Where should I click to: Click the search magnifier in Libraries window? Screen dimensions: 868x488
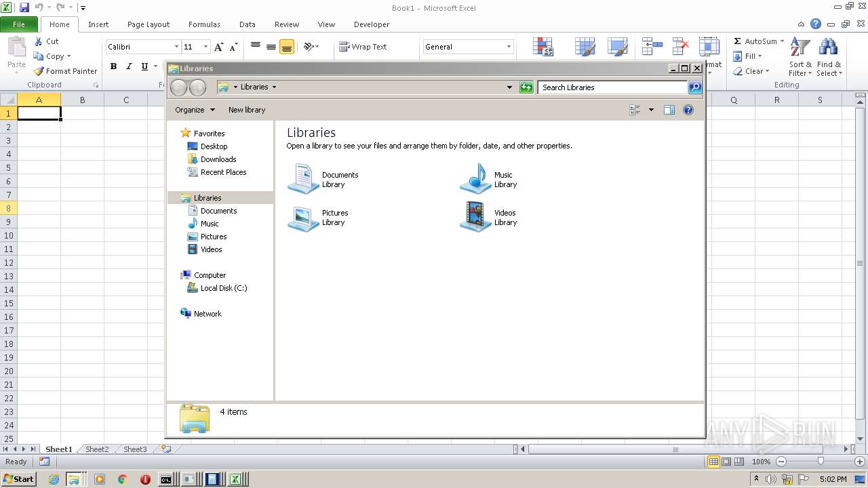click(x=695, y=87)
